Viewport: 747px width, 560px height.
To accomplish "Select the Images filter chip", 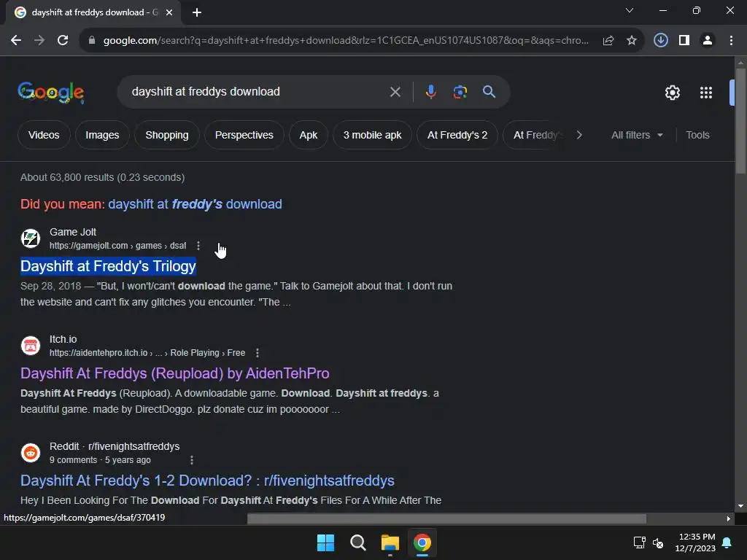I will click(x=102, y=135).
